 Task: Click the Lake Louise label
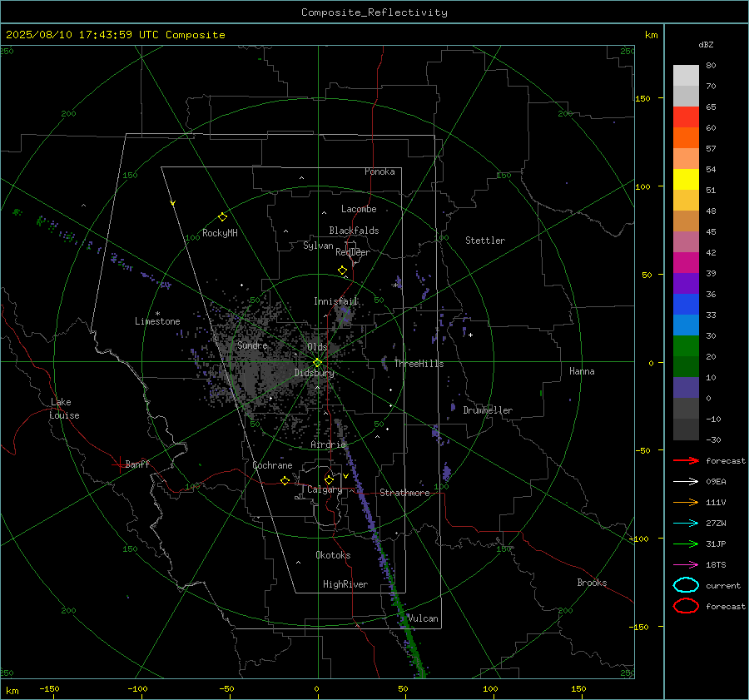(x=64, y=409)
